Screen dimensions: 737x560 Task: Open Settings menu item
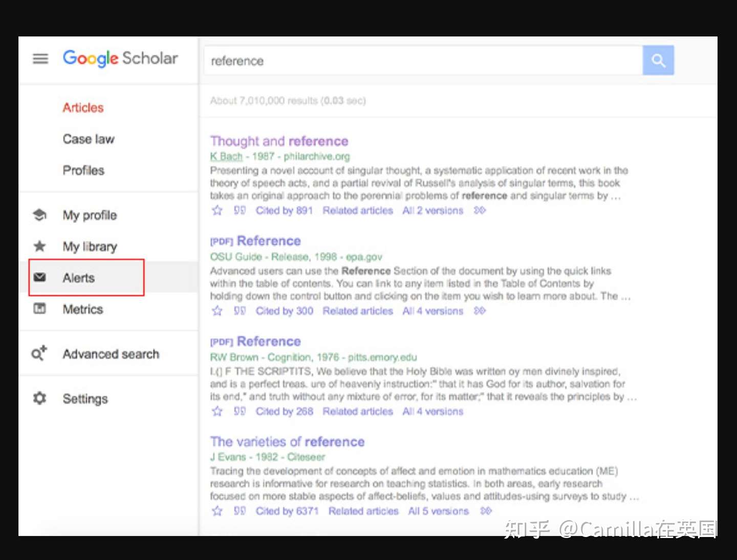(x=85, y=399)
